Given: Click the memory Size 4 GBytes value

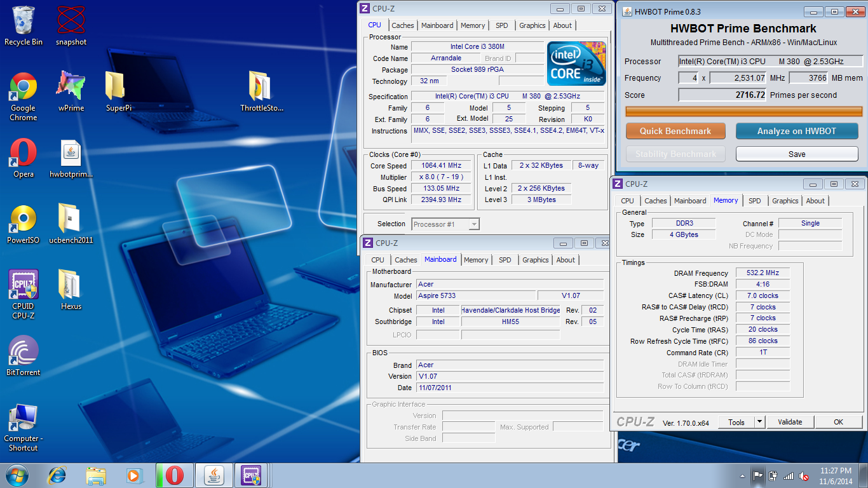Looking at the screenshot, I should [683, 235].
